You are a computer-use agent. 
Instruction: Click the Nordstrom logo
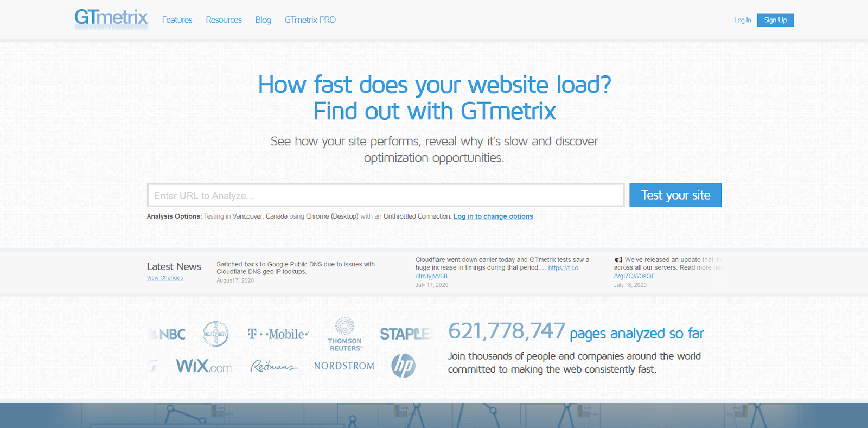(x=344, y=366)
